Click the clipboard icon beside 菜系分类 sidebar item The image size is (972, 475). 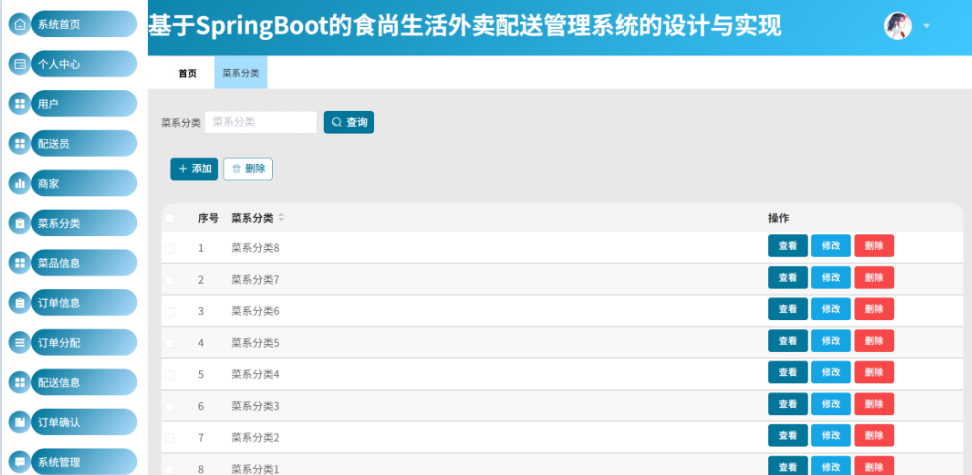(x=20, y=223)
